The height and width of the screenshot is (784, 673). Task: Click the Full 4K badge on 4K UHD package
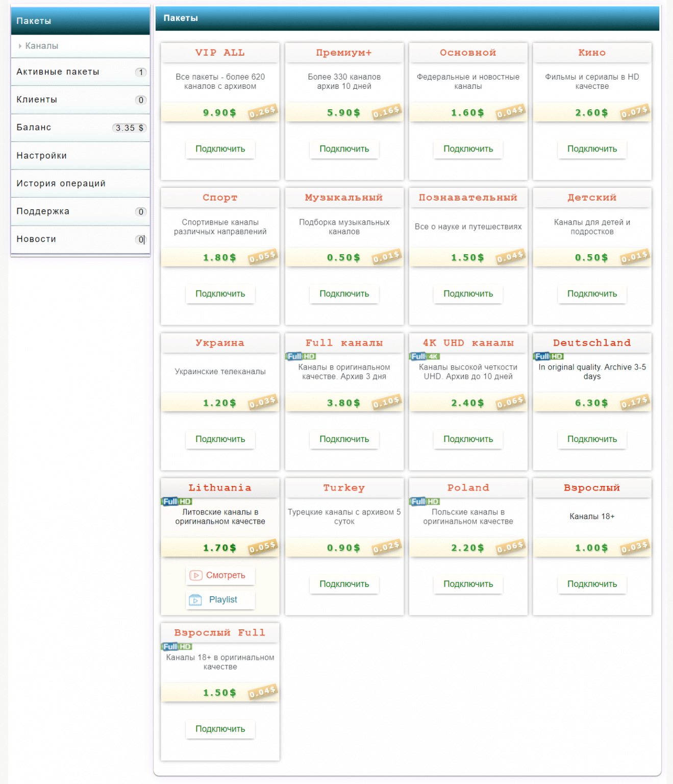tap(425, 356)
